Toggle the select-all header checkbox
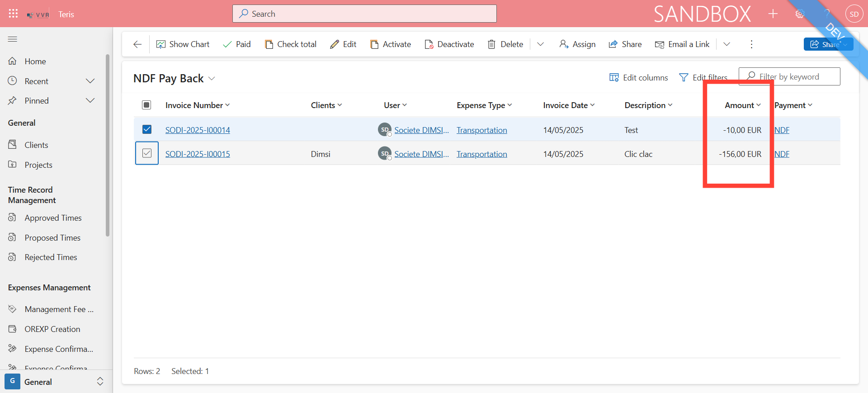The height and width of the screenshot is (393, 868). click(146, 105)
